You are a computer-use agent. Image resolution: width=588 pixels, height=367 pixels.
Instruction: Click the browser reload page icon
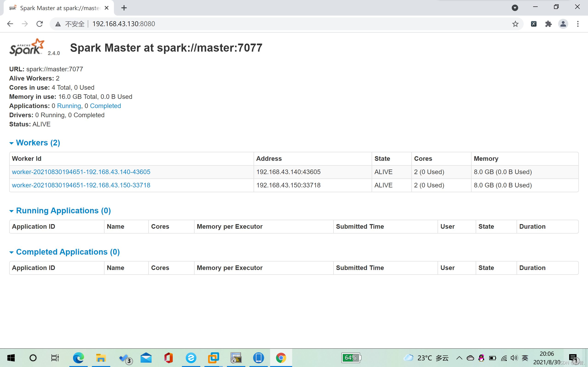click(x=40, y=24)
